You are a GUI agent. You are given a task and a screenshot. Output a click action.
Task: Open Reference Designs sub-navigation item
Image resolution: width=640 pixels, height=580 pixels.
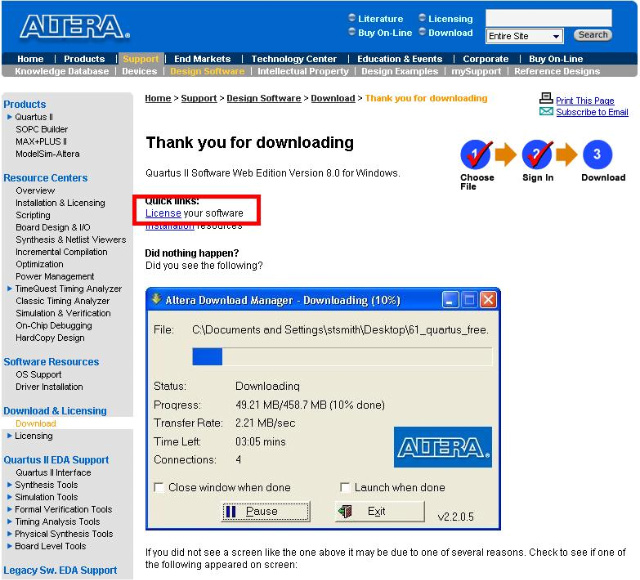pyautogui.click(x=557, y=71)
